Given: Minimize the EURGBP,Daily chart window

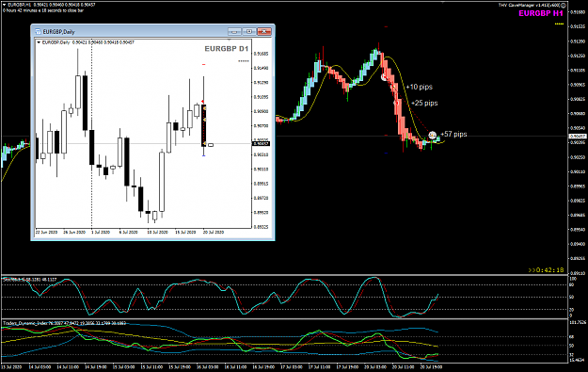Looking at the screenshot, I should tap(235, 31).
